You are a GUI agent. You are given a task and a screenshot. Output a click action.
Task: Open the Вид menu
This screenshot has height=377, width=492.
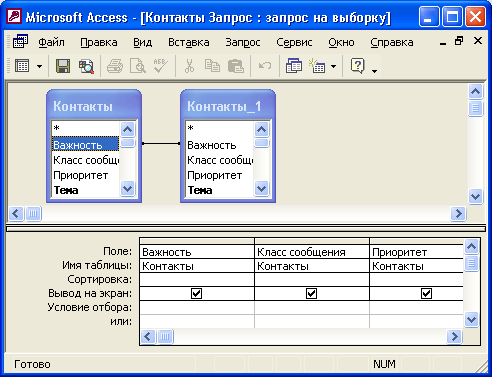click(143, 42)
